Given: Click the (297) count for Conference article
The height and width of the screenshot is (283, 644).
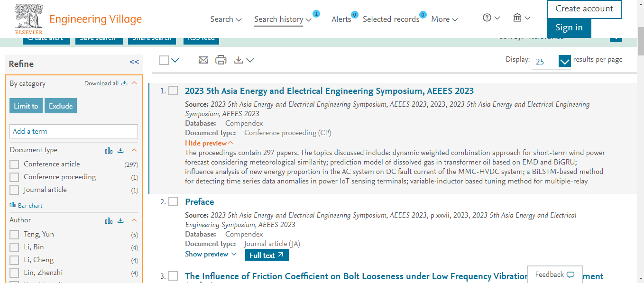Looking at the screenshot, I should pos(131,165).
